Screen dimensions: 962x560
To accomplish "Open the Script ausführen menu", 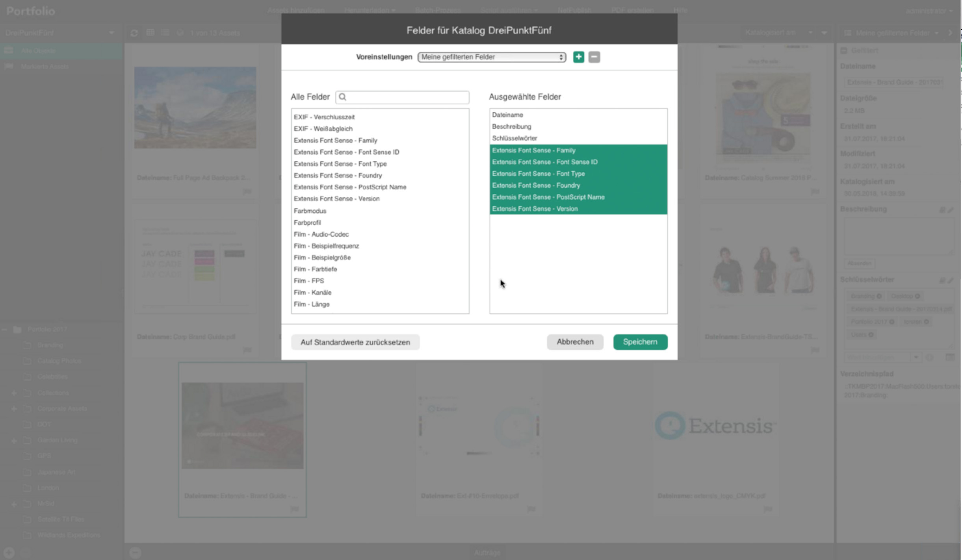I will coord(509,10).
